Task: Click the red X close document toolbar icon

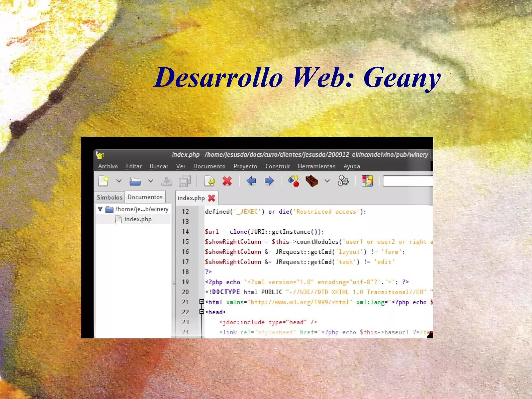Action: pos(227,181)
